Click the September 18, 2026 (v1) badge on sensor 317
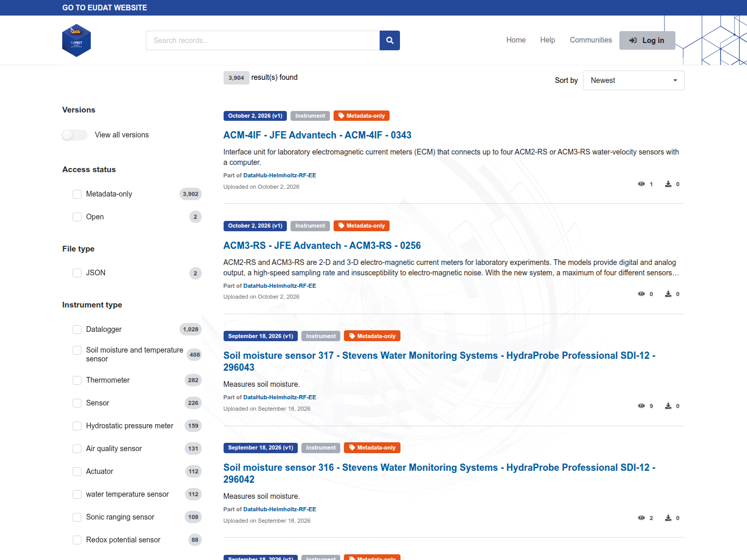 pyautogui.click(x=260, y=336)
